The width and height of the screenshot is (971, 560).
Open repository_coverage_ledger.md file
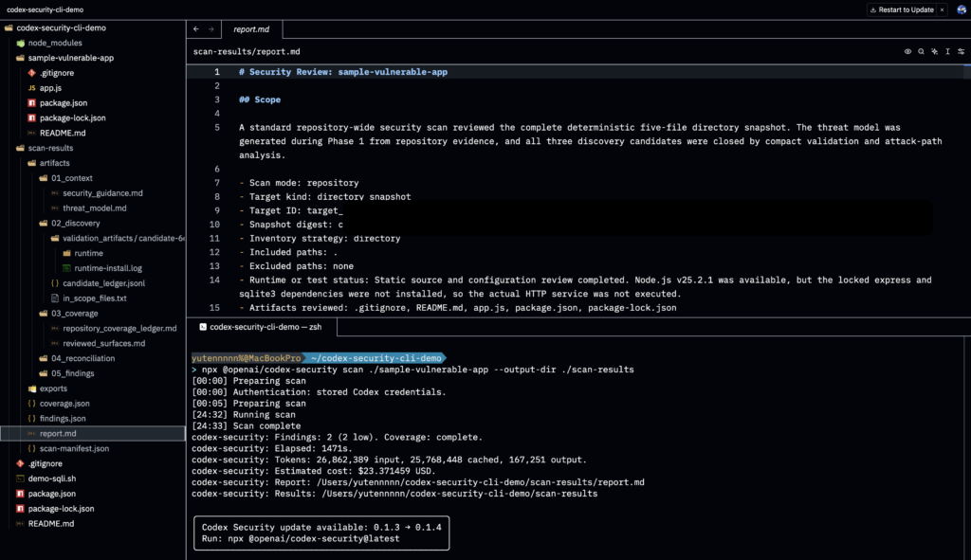pos(119,329)
